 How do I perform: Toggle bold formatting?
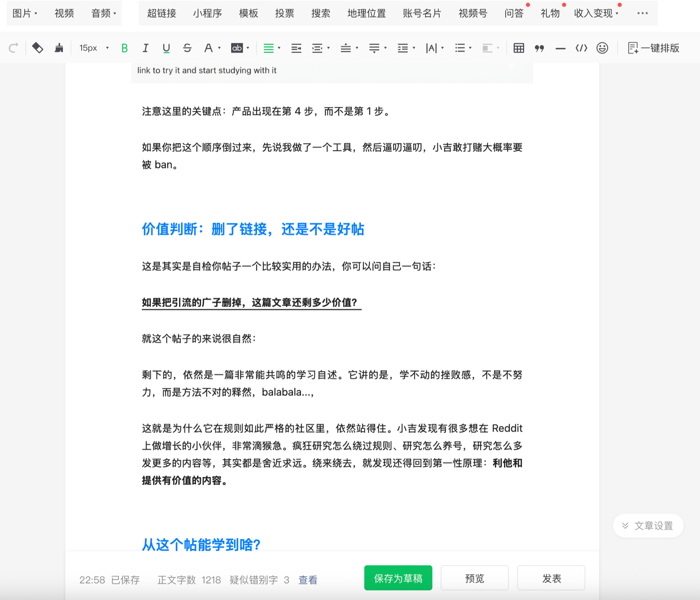[x=124, y=48]
